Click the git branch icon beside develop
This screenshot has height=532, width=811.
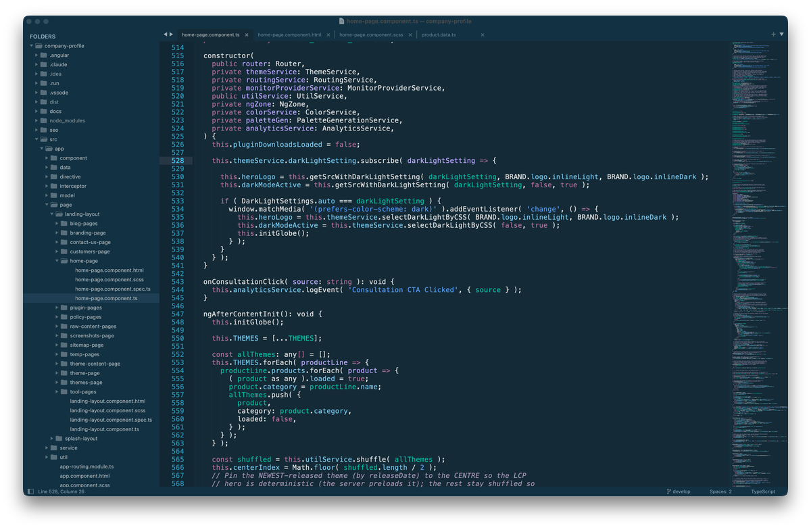(668, 491)
